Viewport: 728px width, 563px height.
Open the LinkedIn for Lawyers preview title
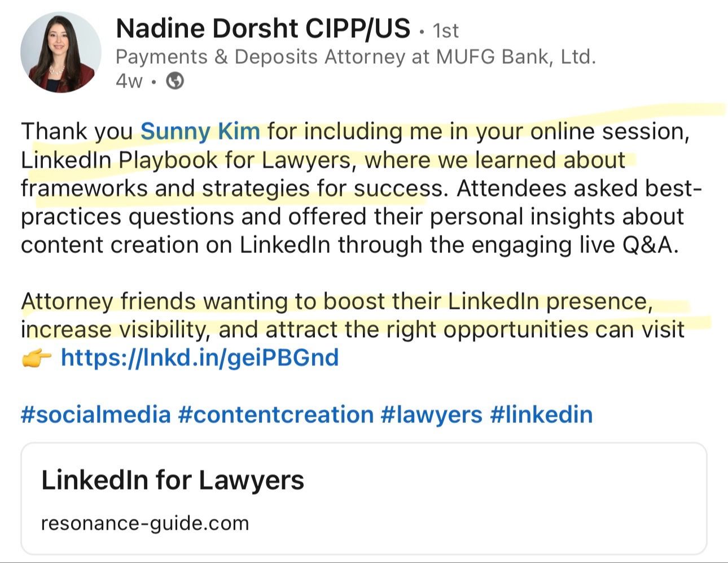coord(173,480)
